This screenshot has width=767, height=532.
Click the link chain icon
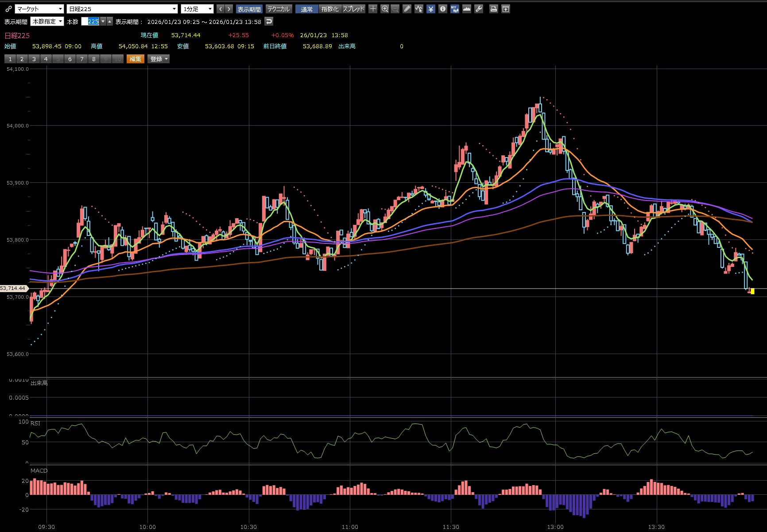8,9
